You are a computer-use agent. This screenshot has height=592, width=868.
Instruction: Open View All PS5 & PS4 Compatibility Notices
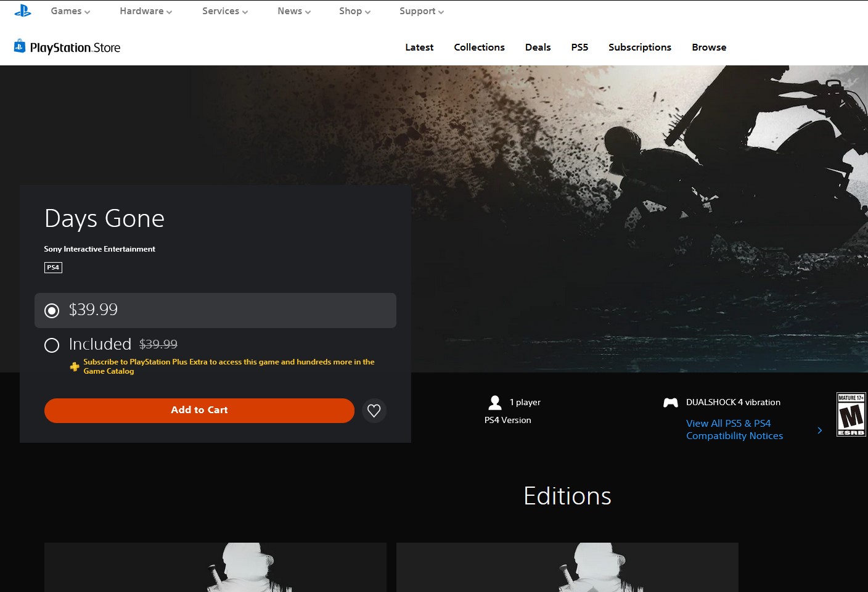pyautogui.click(x=734, y=430)
